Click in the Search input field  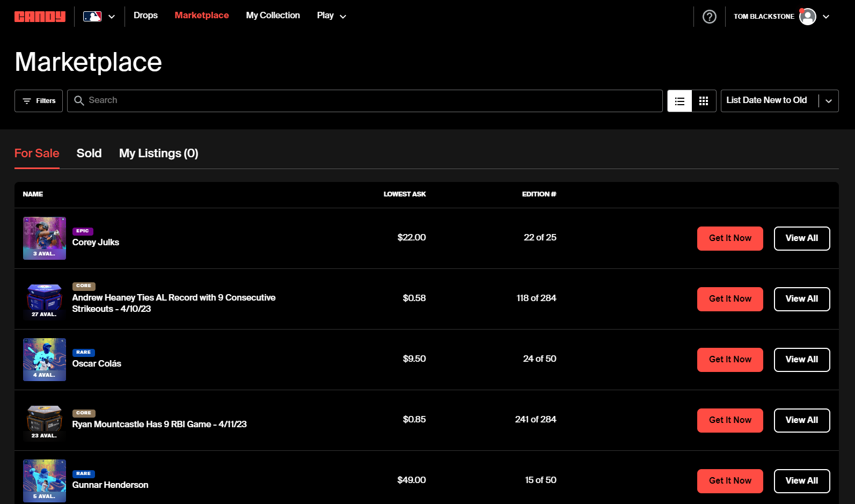tap(370, 101)
